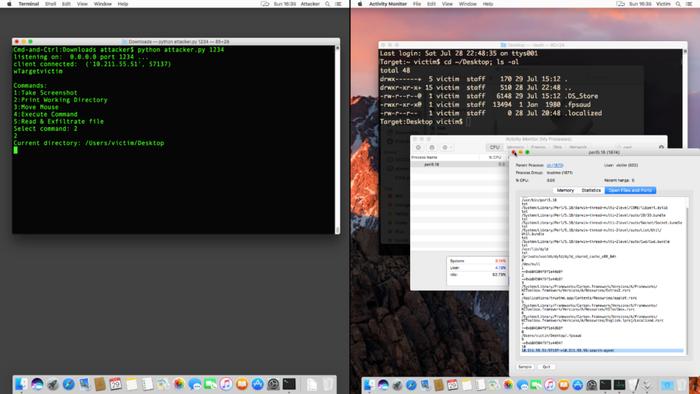Open System Preferences in the attacker's dock
The image size is (700, 394).
tap(273, 384)
